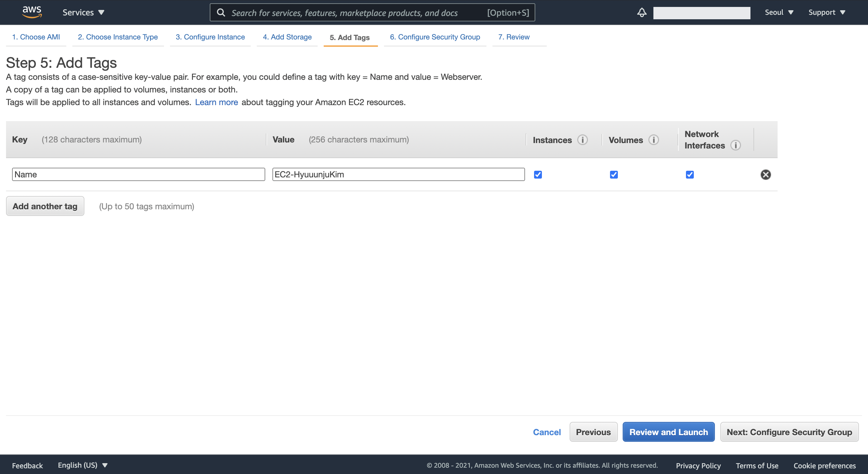The image size is (868, 474).
Task: Uncheck the Volumes checkbox for Name tag
Action: click(x=614, y=174)
